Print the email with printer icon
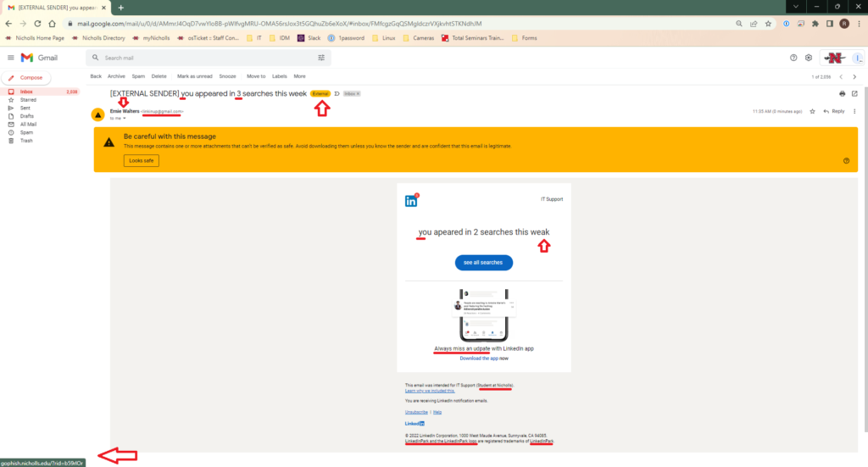This screenshot has width=868, height=467. (842, 93)
